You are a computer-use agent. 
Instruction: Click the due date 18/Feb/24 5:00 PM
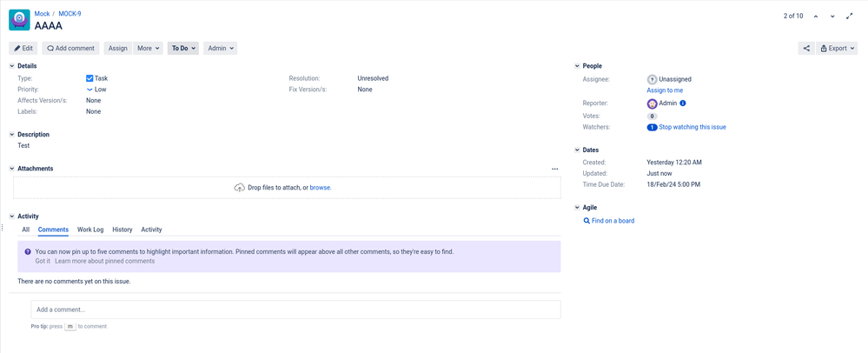pyautogui.click(x=673, y=184)
